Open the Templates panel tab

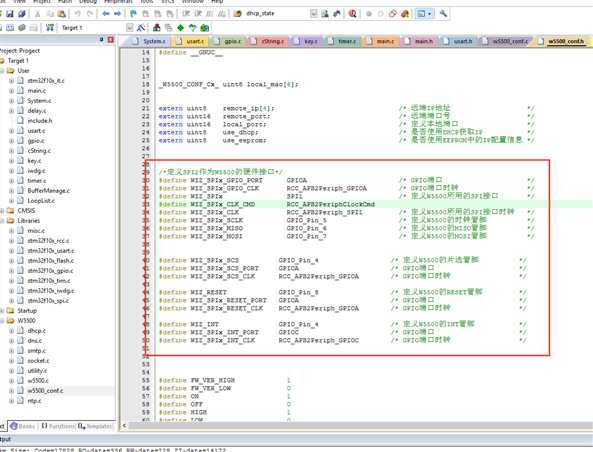pyautogui.click(x=95, y=426)
